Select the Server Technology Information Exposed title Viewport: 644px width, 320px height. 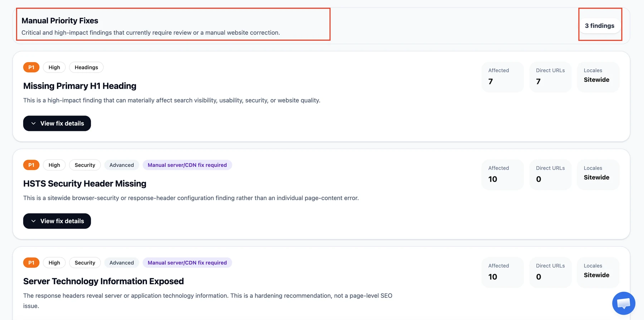pyautogui.click(x=103, y=281)
